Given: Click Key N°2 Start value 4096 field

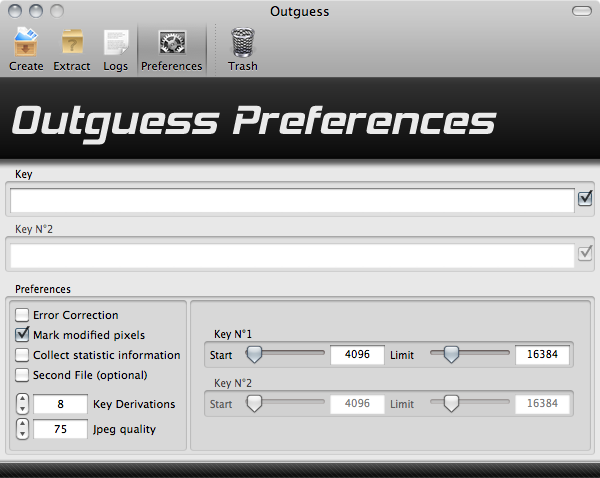Looking at the screenshot, I should tap(357, 403).
